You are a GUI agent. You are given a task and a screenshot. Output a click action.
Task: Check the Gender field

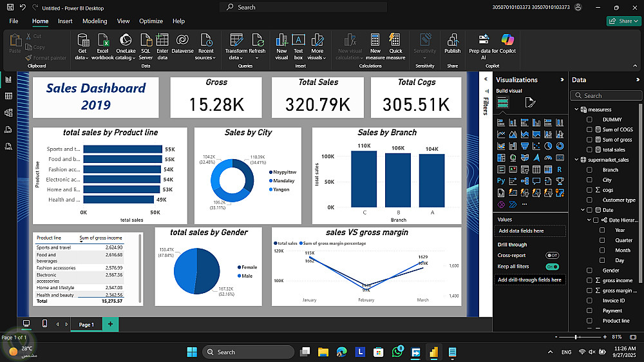pyautogui.click(x=589, y=271)
